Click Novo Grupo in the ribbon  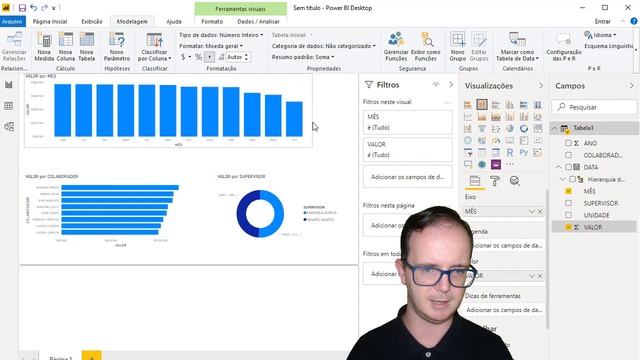point(458,47)
